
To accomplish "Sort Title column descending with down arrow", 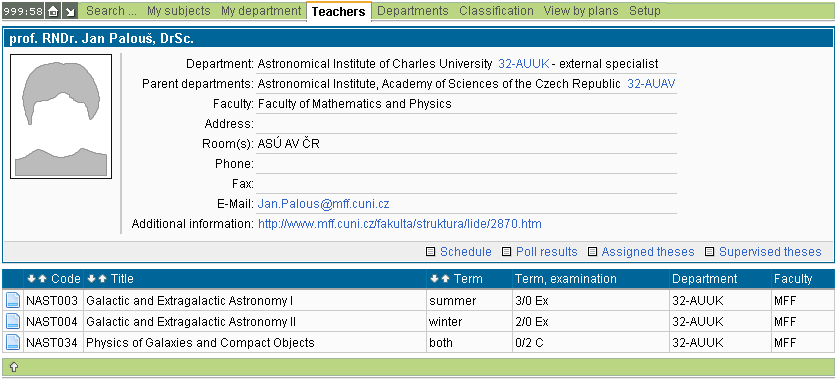I will pyautogui.click(x=91, y=279).
